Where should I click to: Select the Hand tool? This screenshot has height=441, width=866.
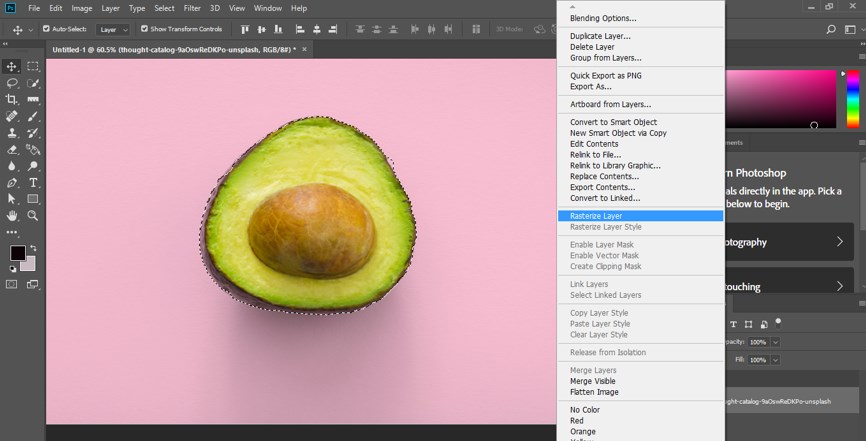[11, 216]
